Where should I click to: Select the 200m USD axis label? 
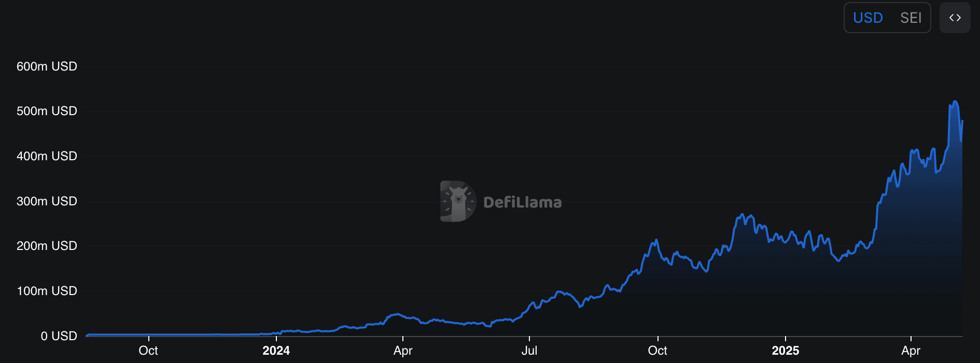[x=47, y=246]
